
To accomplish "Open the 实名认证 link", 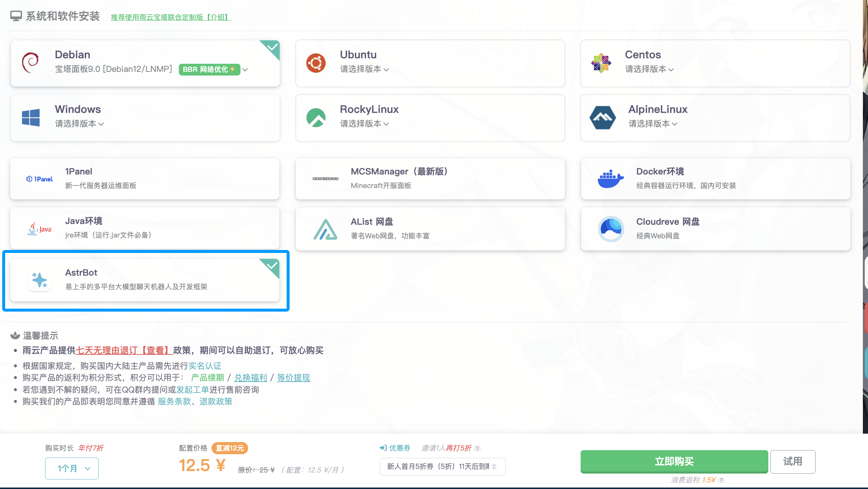I will (x=205, y=366).
